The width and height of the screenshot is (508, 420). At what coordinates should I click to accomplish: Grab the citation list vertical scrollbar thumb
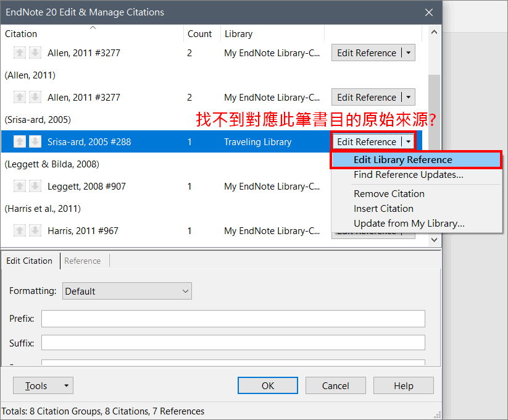coord(435,114)
